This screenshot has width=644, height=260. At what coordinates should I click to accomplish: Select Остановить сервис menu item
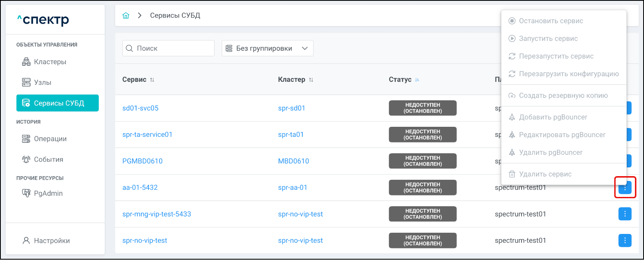click(x=550, y=21)
